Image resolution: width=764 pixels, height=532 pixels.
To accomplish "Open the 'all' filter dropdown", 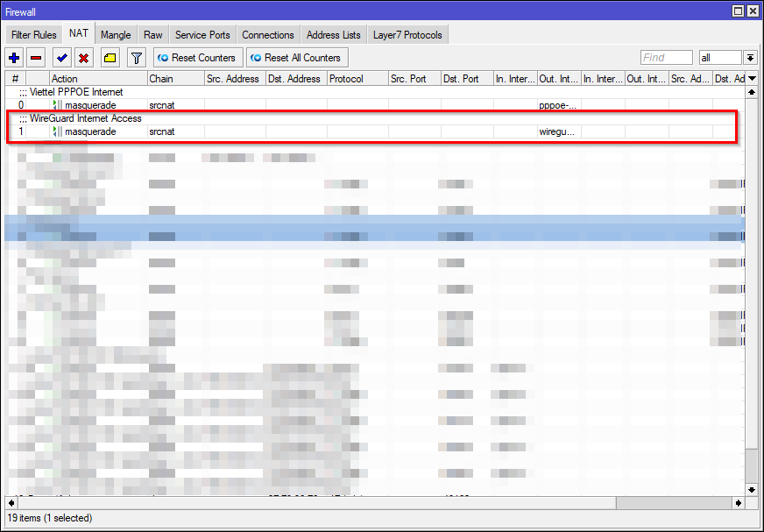I will pos(719,58).
